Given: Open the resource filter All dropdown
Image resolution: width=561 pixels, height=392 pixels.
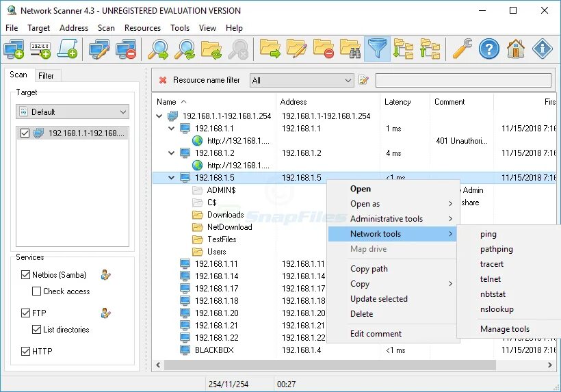Looking at the screenshot, I should point(302,81).
